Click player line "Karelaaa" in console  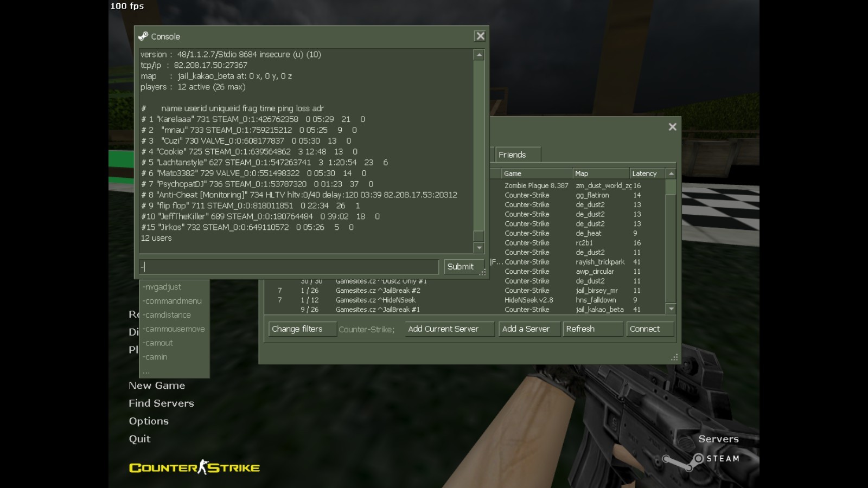click(x=253, y=119)
